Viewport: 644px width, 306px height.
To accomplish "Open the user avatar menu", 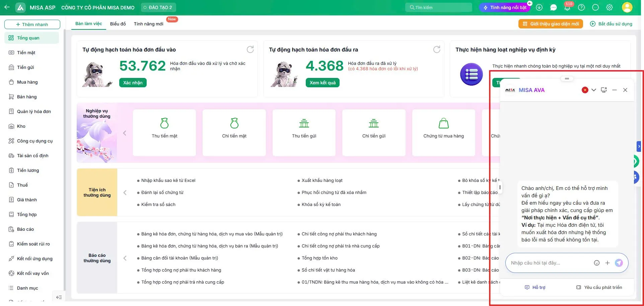I will (627, 7).
